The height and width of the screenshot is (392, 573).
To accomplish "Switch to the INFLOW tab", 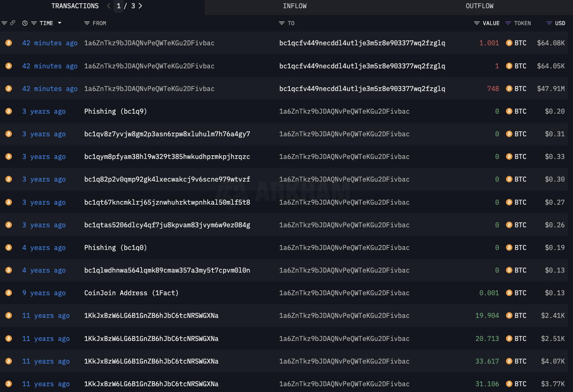I will [x=295, y=6].
